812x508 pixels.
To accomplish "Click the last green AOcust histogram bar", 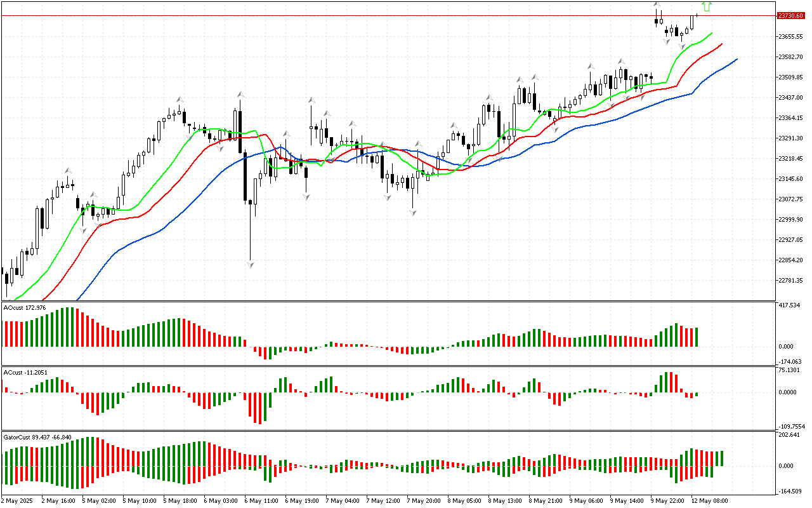I will point(696,337).
